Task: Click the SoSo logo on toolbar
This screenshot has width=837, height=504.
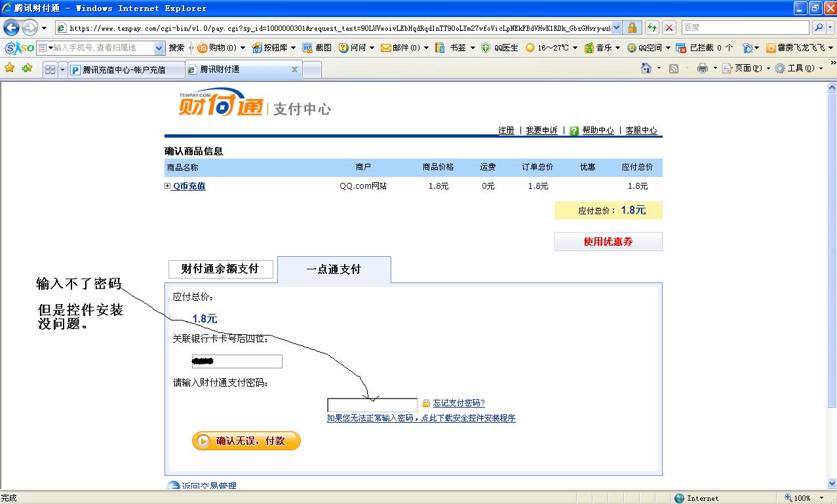Action: [x=19, y=48]
